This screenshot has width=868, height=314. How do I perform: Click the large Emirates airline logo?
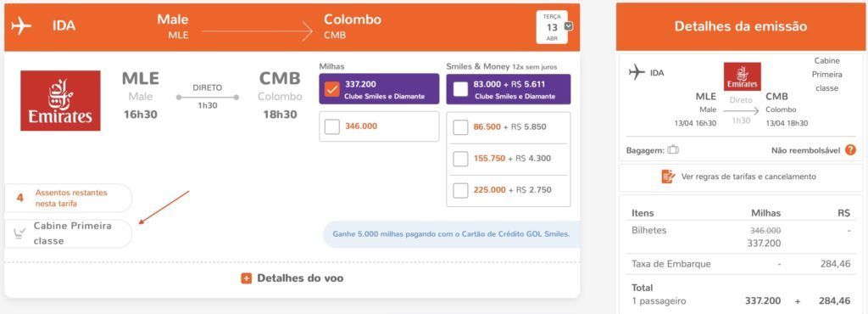coord(60,101)
